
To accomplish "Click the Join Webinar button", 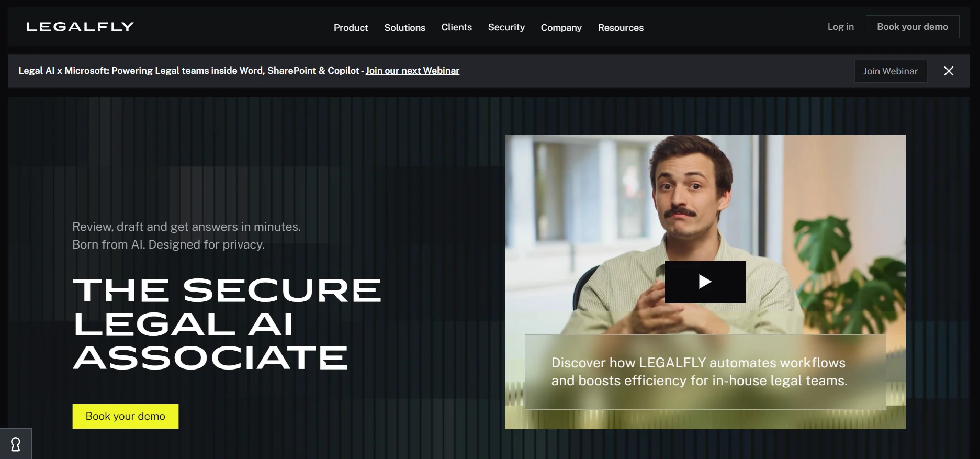I will (x=891, y=71).
